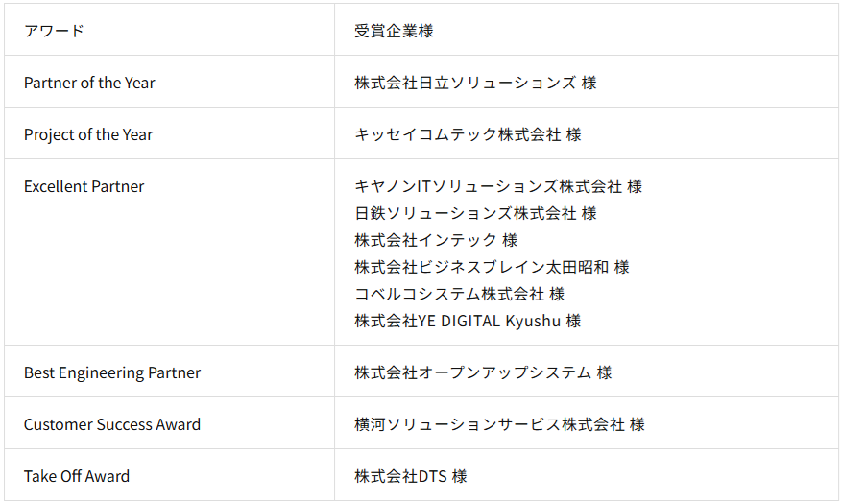Click 株式会社オープンアップシステム 様 entry
842x504 pixels.
[483, 372]
